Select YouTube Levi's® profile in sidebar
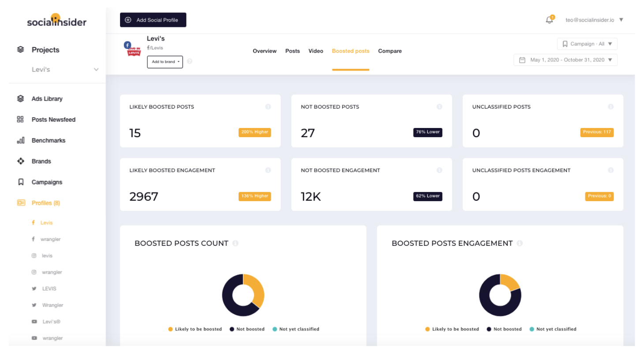 [x=46, y=322]
